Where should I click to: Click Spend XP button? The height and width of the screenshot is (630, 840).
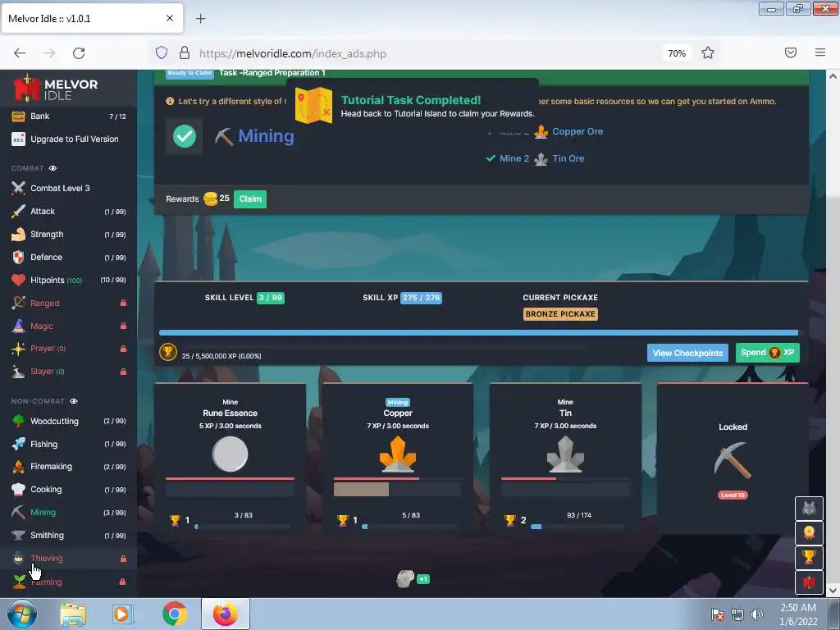767,353
